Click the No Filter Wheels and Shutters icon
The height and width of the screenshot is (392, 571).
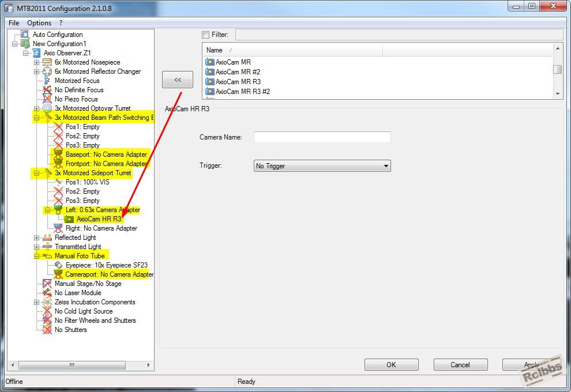click(x=47, y=321)
